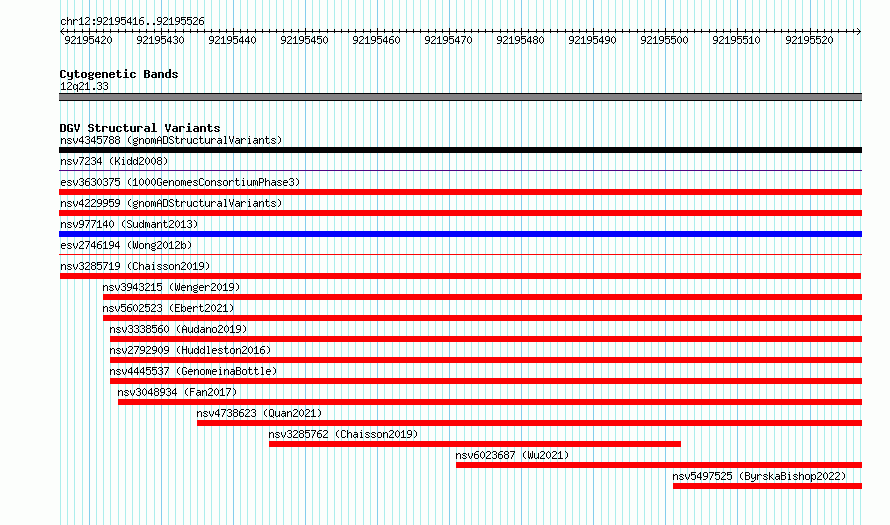Click the gray 12q21.33 cytogenetic band bar
The width and height of the screenshot is (890, 525).
click(460, 97)
